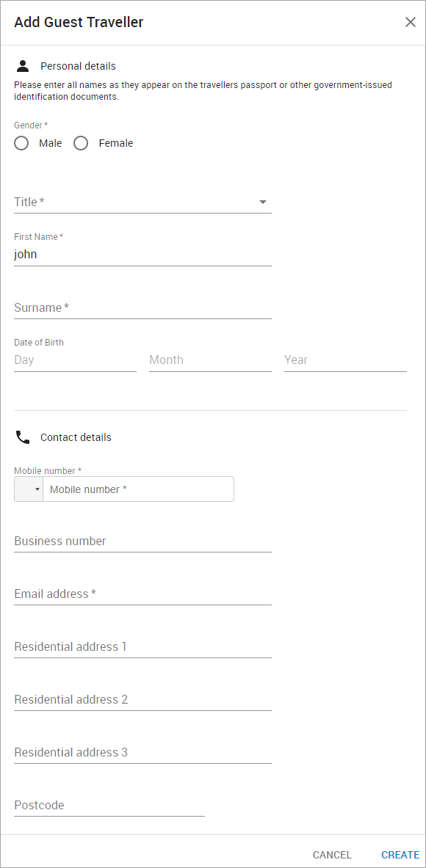Click the Email address field
The image size is (426, 868).
[x=143, y=594]
